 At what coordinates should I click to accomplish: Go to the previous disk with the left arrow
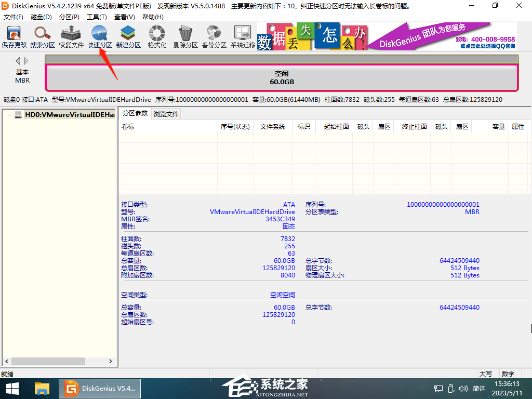[x=18, y=61]
